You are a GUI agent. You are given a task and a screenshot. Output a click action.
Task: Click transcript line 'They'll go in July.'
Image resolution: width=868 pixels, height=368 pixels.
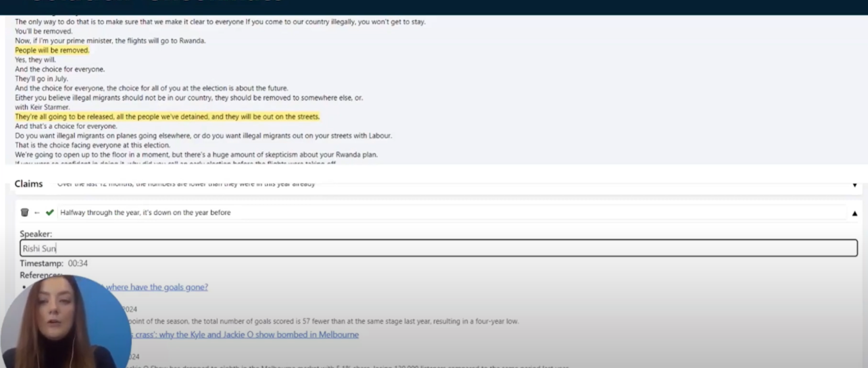click(41, 78)
